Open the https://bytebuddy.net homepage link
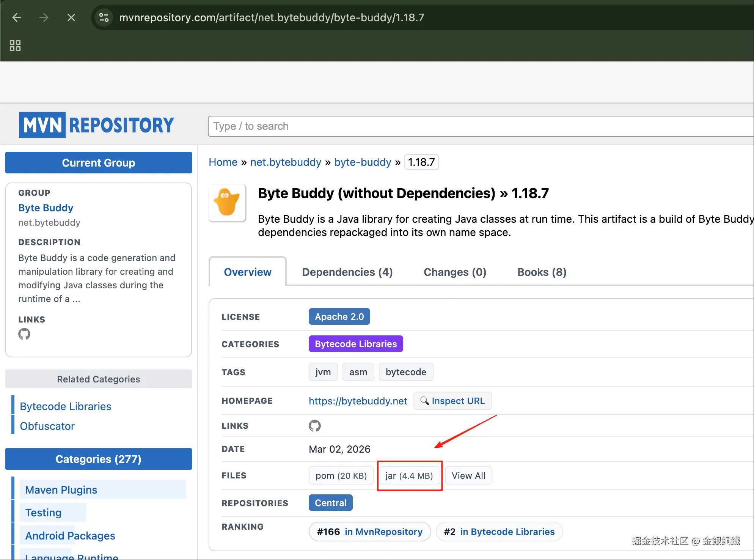Image resolution: width=754 pixels, height=560 pixels. click(358, 401)
